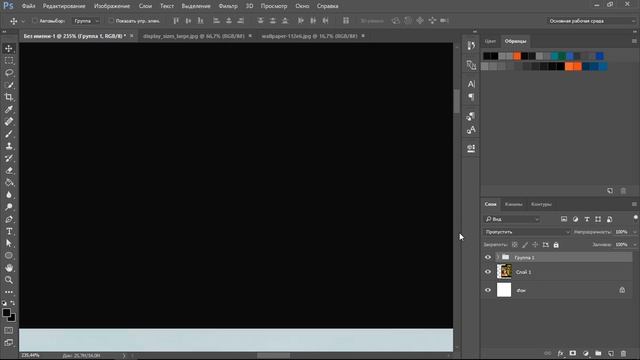The width and height of the screenshot is (640, 360).
Task: Select the Eraser tool
Action: tap(9, 171)
